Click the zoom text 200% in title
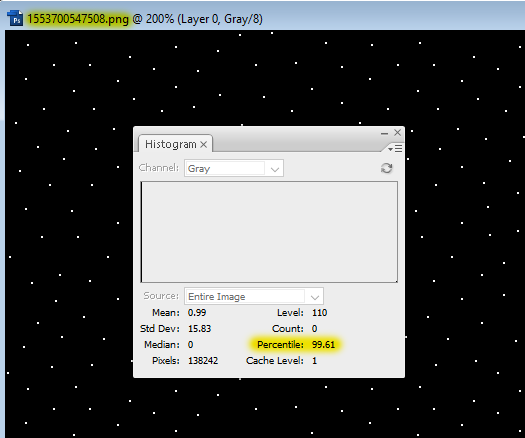The width and height of the screenshot is (525, 438). click(x=160, y=19)
